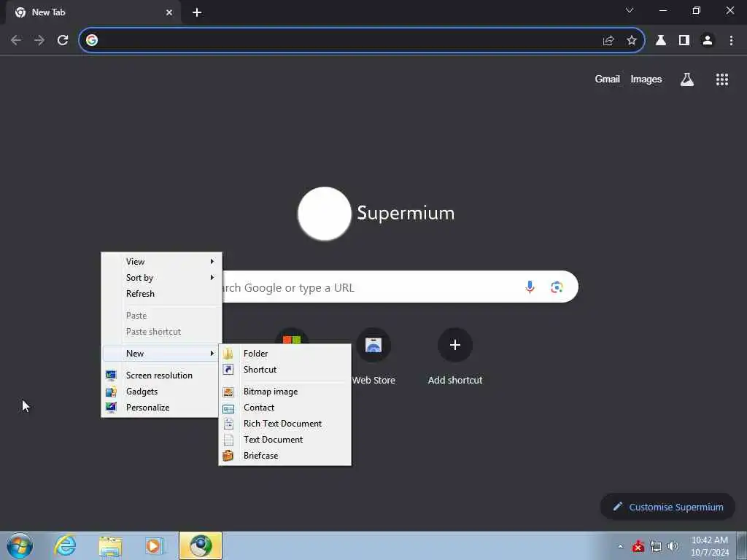Screen dimensions: 747x560
Task: Create a new Bitmap image
Action: coord(285,392)
